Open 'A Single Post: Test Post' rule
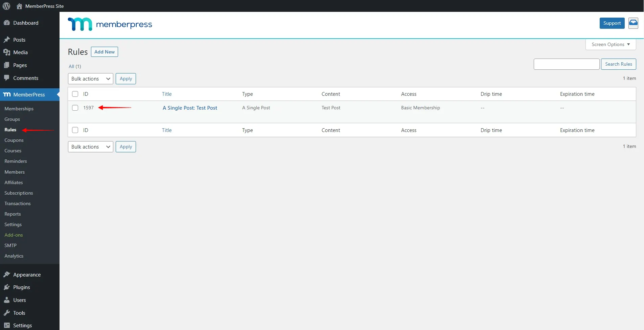Screen dimensions: 644x330 [x=190, y=108]
